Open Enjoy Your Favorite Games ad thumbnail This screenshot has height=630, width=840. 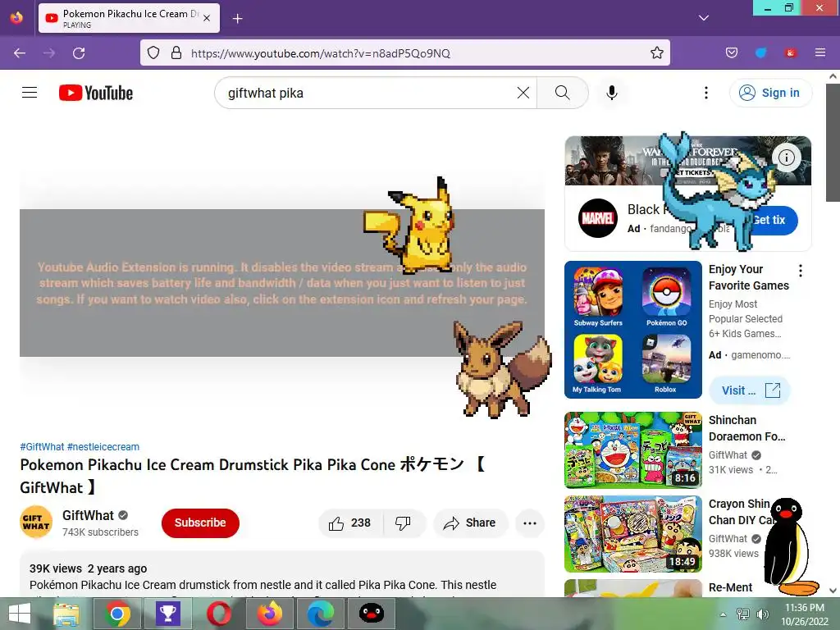[633, 330]
